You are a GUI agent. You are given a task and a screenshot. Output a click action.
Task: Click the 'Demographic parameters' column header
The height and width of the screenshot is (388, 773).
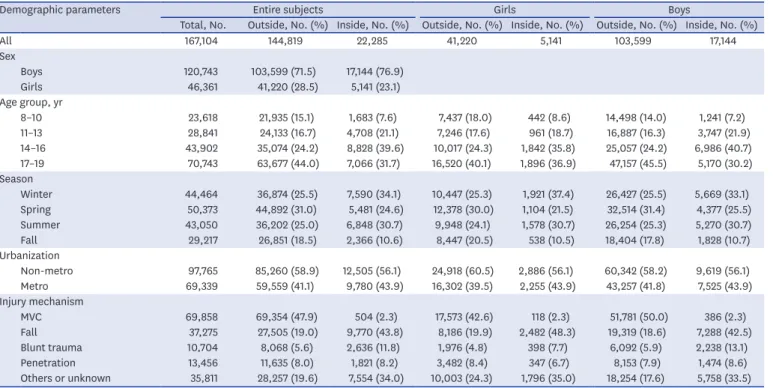pos(60,9)
